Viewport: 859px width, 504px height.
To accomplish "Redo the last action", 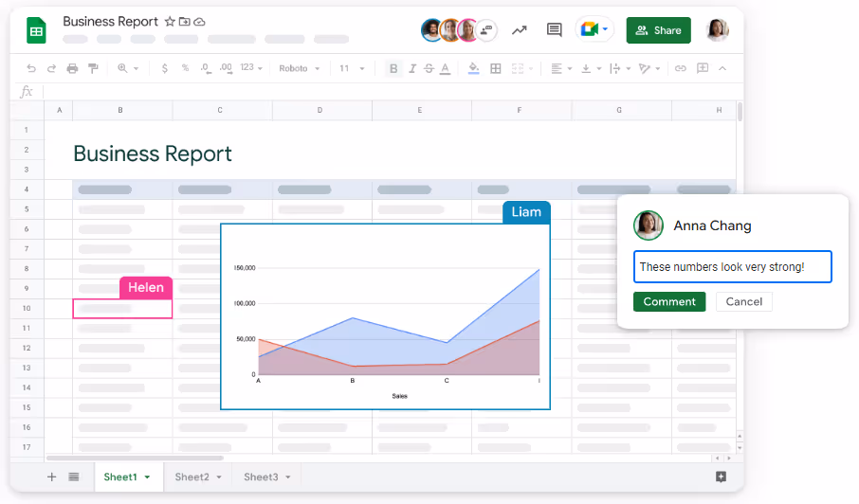I will point(51,68).
